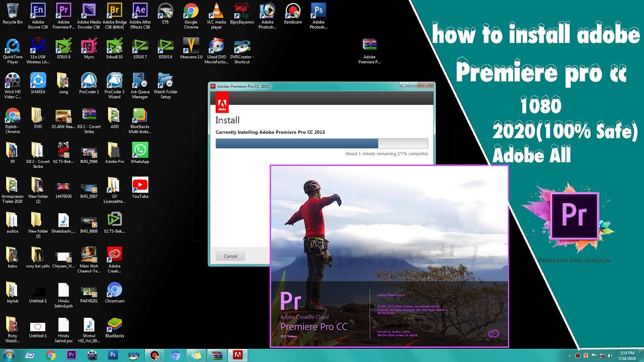Open the BlueStacks Multi-Instance shortcut
The image size is (644, 362).
pos(140,121)
